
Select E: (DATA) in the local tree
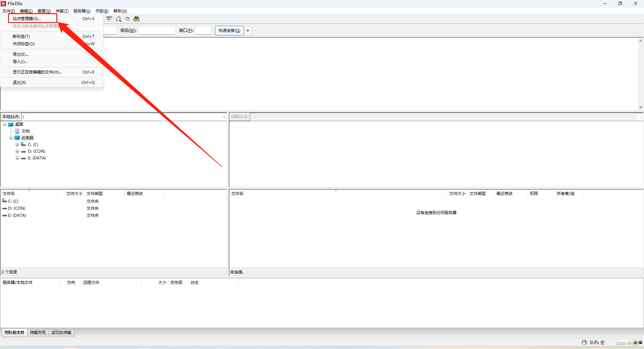click(x=37, y=158)
